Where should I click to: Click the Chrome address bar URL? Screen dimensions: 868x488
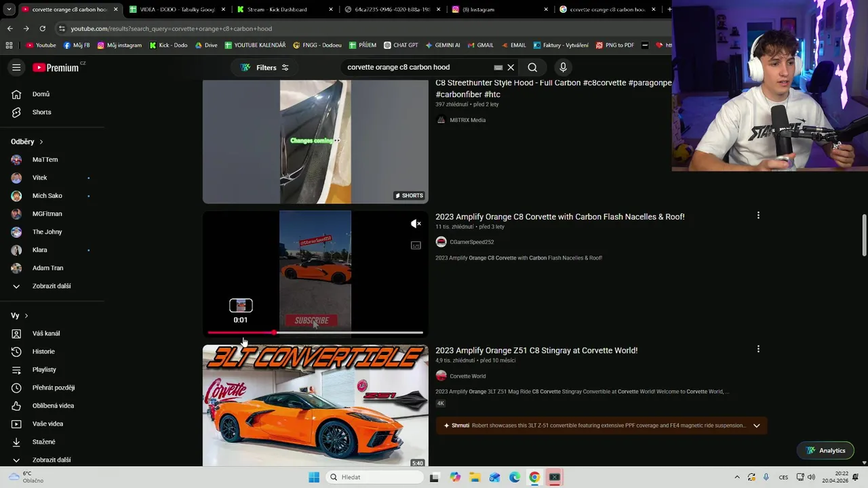click(172, 28)
